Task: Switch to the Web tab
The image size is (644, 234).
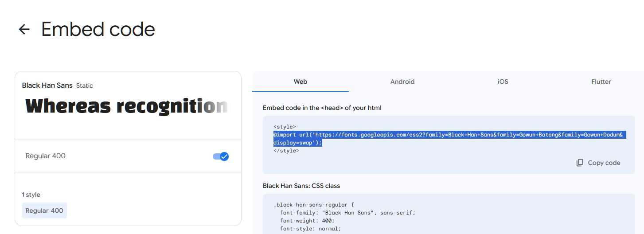Action: (x=301, y=82)
